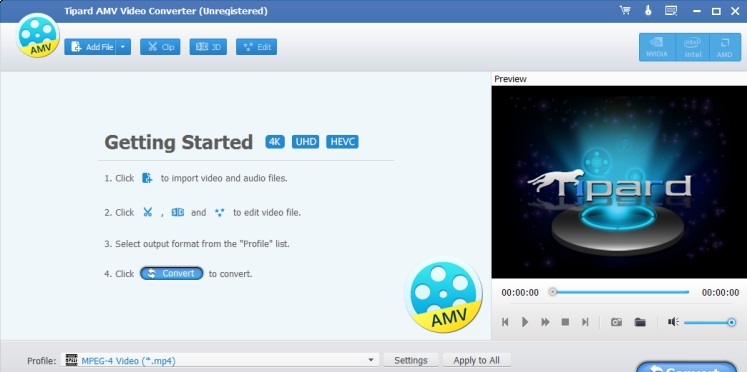Expand the Add File dropdown arrow
The height and width of the screenshot is (372, 747).
(123, 47)
